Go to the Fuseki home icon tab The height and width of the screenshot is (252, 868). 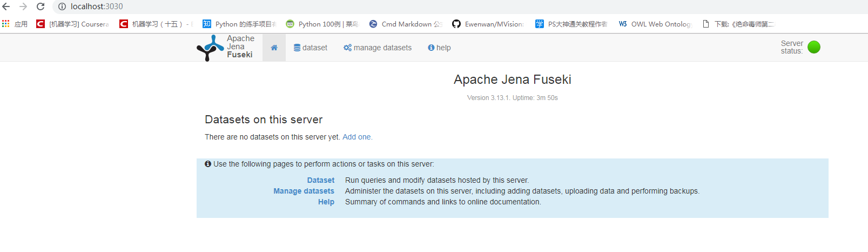pos(274,48)
